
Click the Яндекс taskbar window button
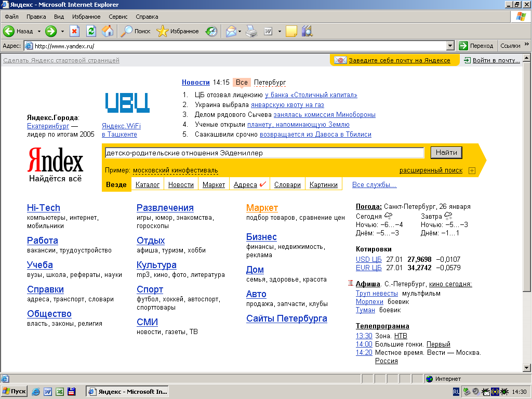click(x=127, y=392)
